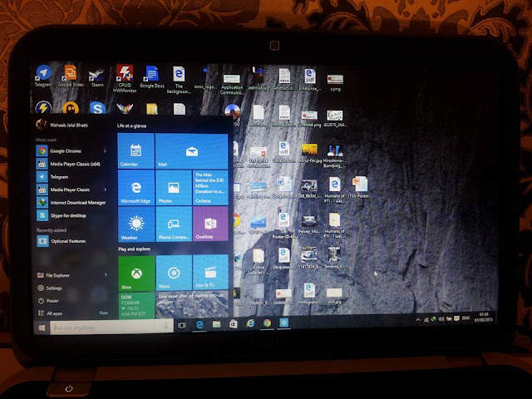
Task: Open Media Player Classic (x64) entry
Action: tap(71, 164)
